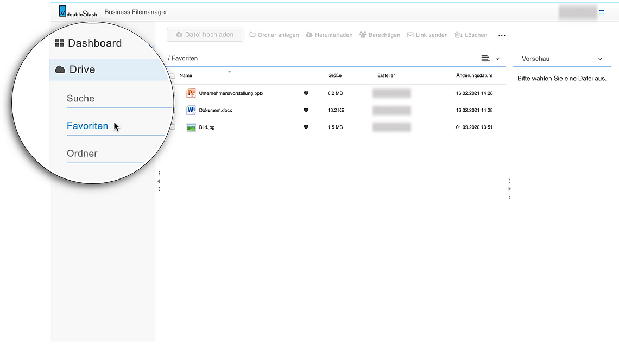This screenshot has width=619, height=364.
Task: Open the hamburger menu icon top right
Action: pos(602,12)
